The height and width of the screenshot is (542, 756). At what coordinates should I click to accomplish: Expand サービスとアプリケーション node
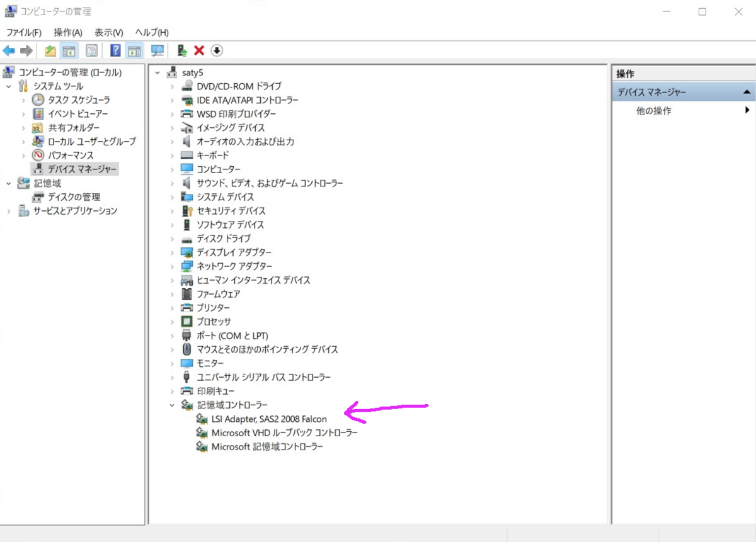point(9,211)
